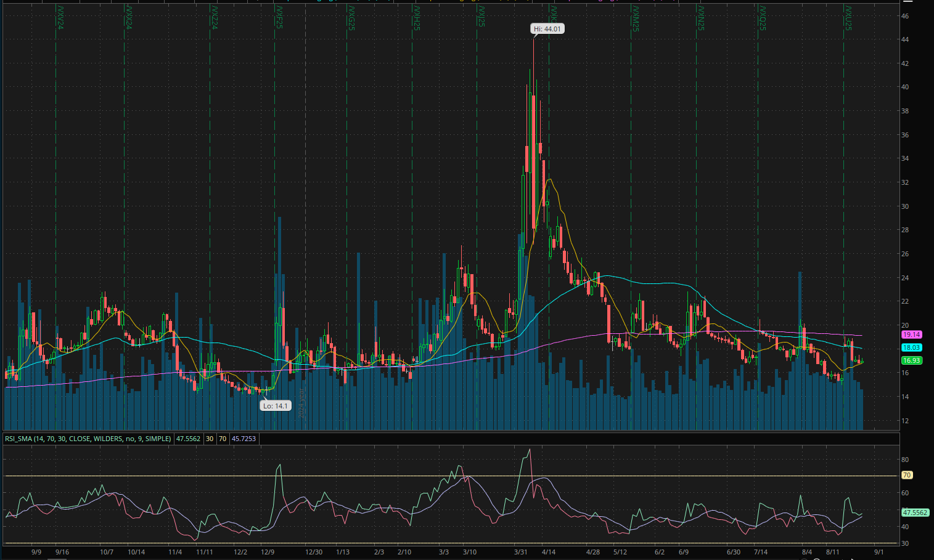Select the cyan 18.03 moving average label

[911, 348]
